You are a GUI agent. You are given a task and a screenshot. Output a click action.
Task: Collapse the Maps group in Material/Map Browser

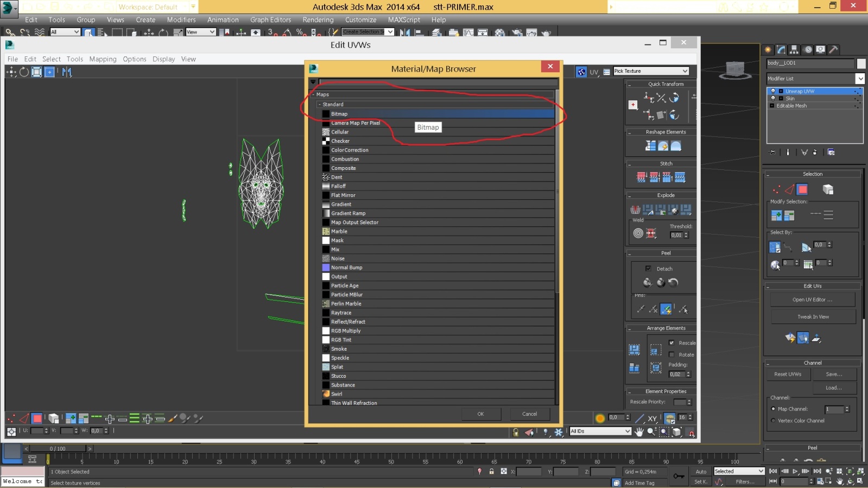314,94
